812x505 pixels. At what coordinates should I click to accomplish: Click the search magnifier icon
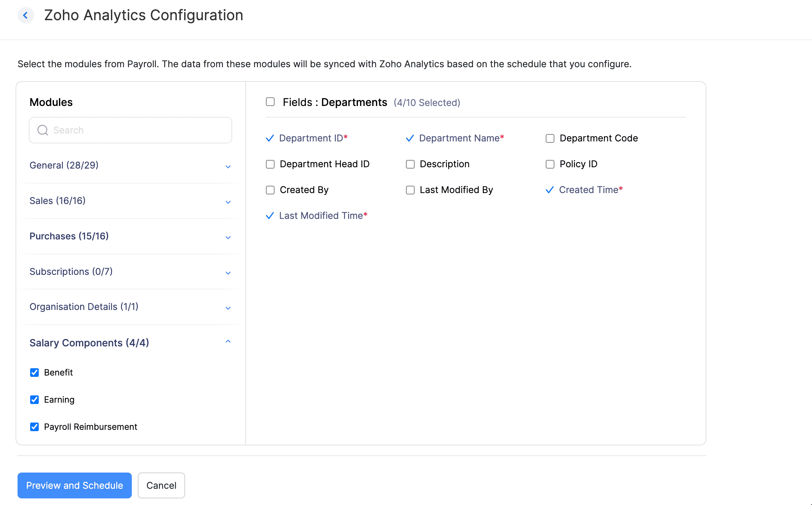point(42,130)
